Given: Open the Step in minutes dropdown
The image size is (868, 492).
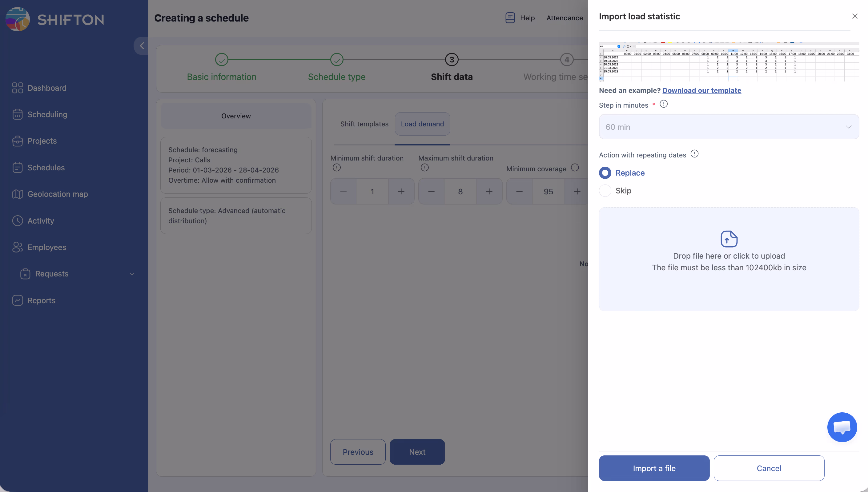Looking at the screenshot, I should (729, 127).
